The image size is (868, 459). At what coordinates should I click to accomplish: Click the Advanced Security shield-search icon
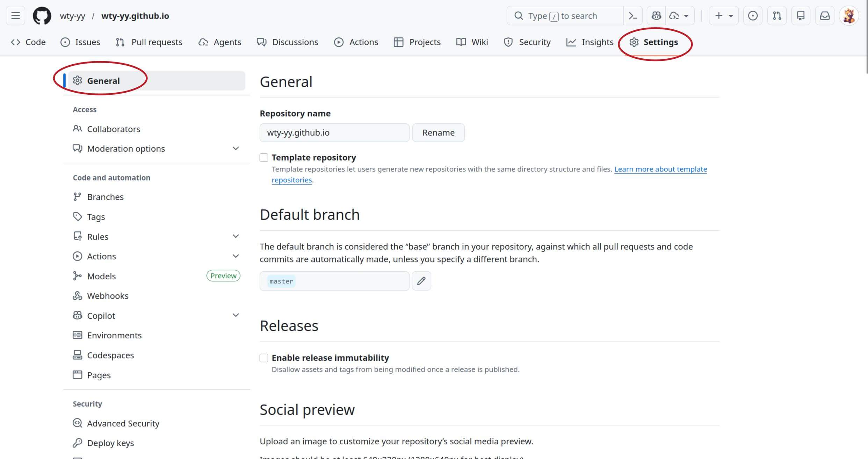tap(77, 423)
